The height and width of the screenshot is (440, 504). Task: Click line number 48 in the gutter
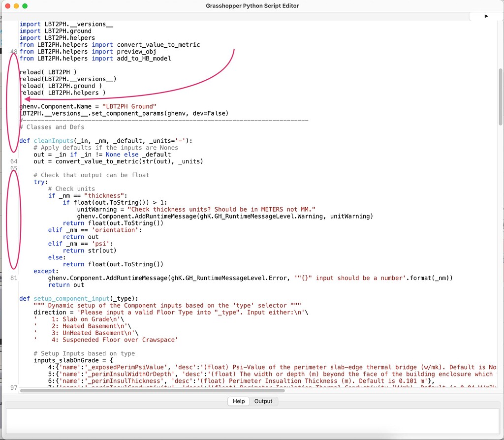(x=14, y=51)
